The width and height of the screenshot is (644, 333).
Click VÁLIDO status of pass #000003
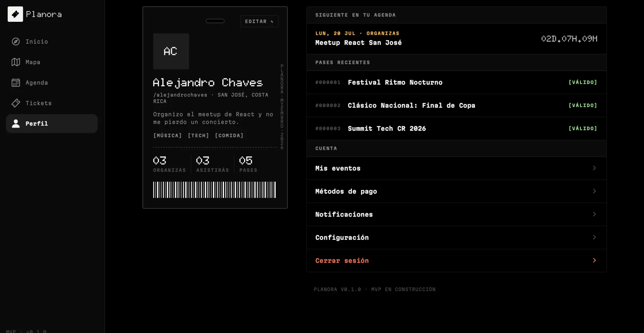[583, 129]
